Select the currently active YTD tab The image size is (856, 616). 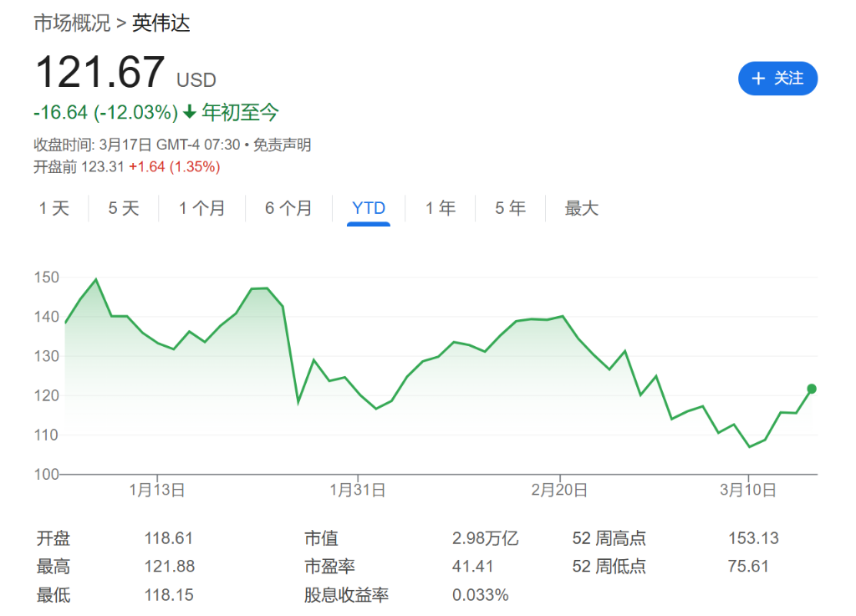[x=368, y=208]
